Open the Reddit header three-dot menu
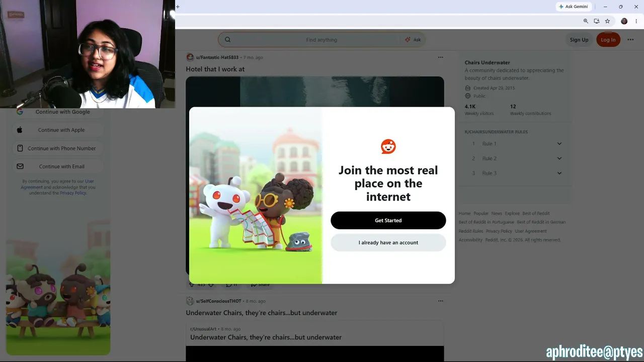The height and width of the screenshot is (362, 644). (630, 40)
